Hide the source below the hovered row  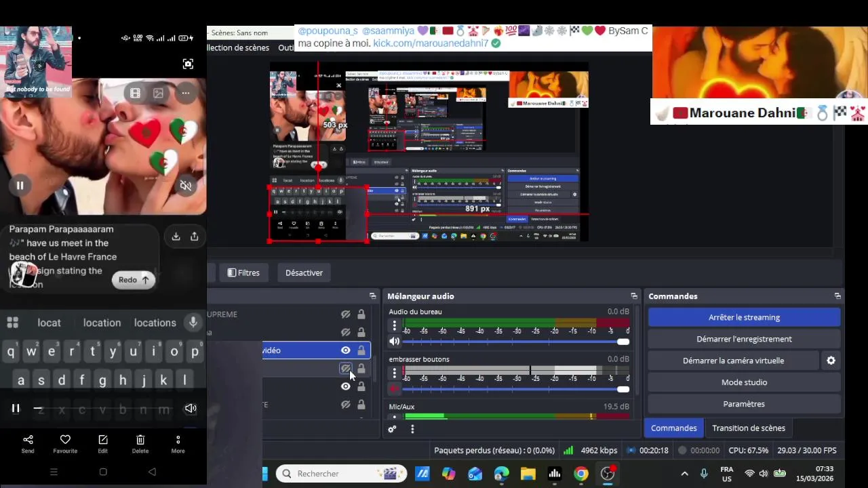click(345, 386)
